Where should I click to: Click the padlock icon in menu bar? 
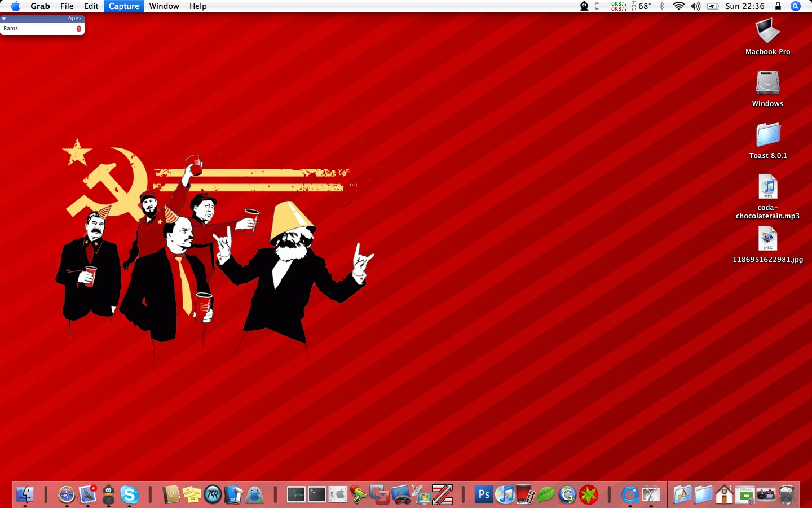click(778, 6)
